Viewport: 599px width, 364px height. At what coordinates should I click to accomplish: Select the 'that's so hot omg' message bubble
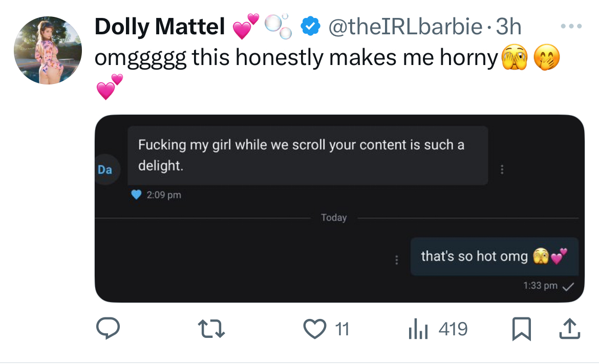pyautogui.click(x=495, y=256)
